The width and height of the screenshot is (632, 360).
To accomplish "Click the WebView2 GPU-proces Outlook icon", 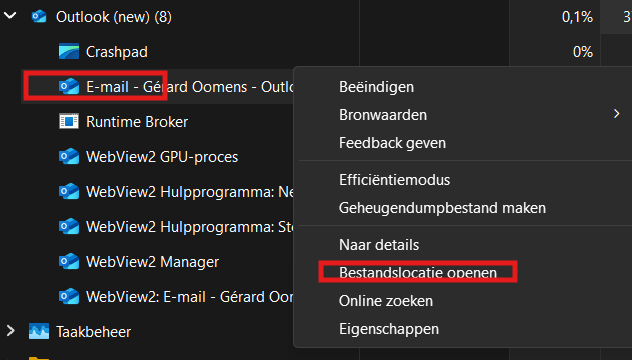I will point(69,156).
